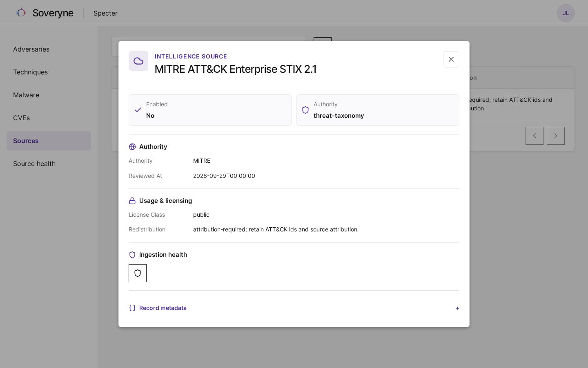
Task: Open the Record metadata section label
Action: [163, 308]
